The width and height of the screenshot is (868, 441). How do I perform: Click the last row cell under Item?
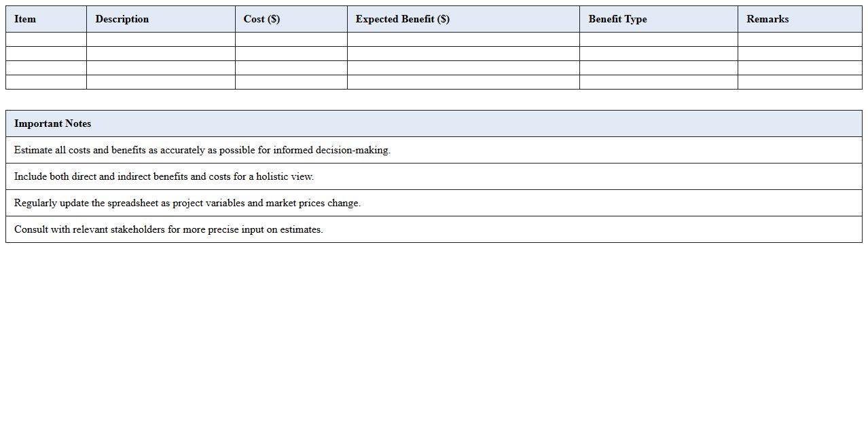click(46, 82)
